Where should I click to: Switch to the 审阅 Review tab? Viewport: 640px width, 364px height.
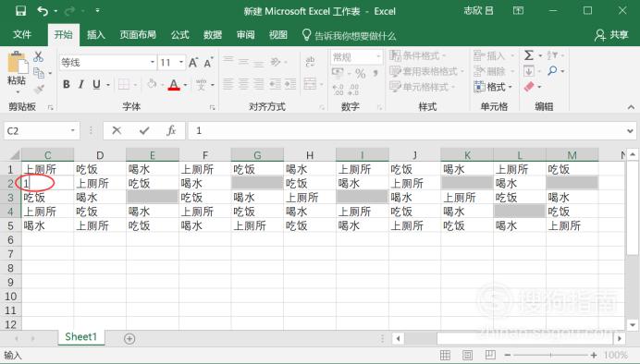click(x=245, y=35)
